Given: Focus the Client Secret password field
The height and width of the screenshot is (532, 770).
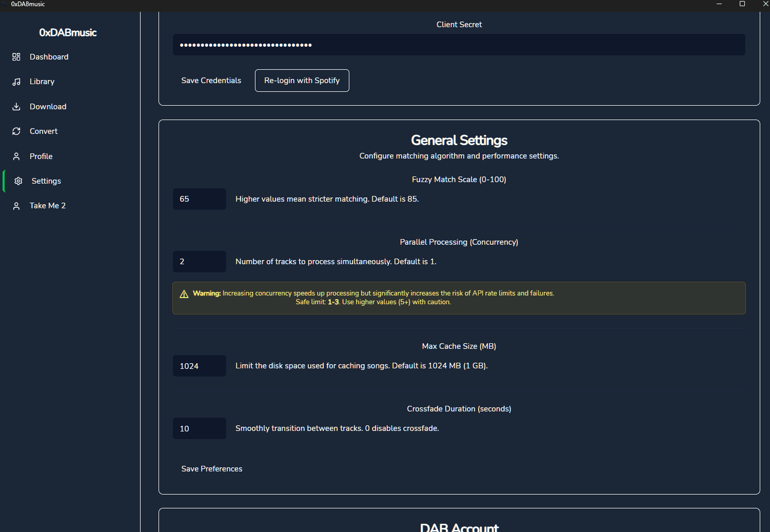Looking at the screenshot, I should [x=459, y=45].
